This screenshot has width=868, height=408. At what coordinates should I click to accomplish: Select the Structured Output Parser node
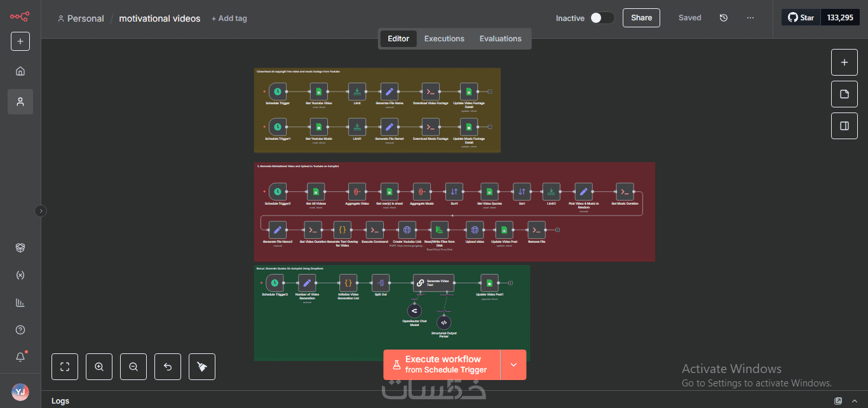[444, 323]
